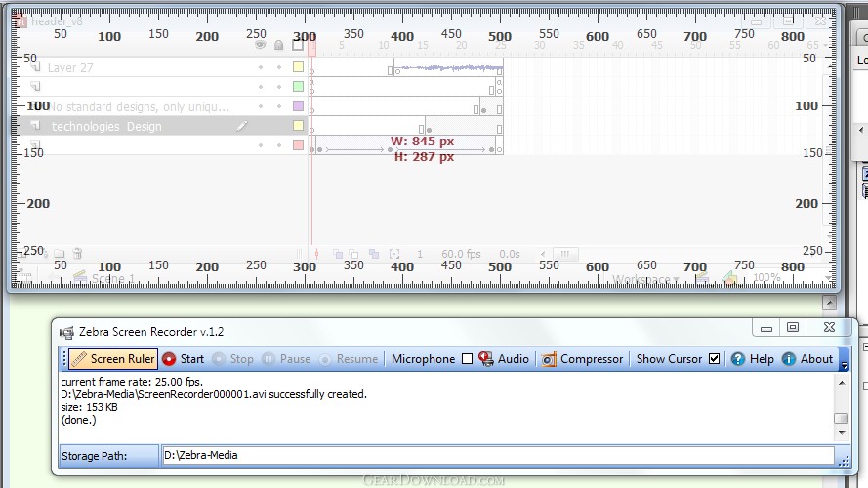Viewport: 868px width, 488px height.
Task: Click the delete layer trash icon
Action: (77, 254)
